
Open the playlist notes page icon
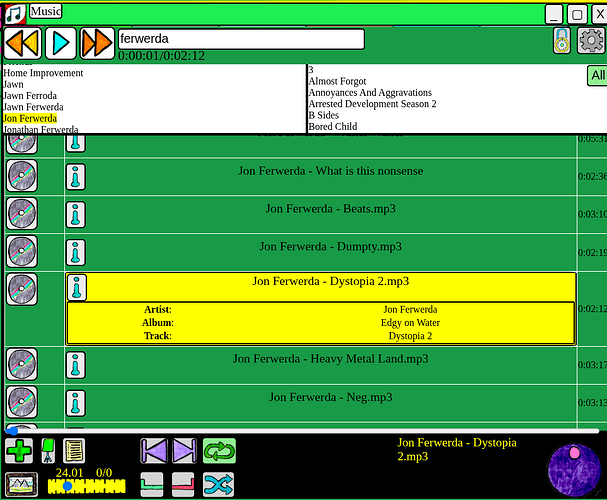74,451
